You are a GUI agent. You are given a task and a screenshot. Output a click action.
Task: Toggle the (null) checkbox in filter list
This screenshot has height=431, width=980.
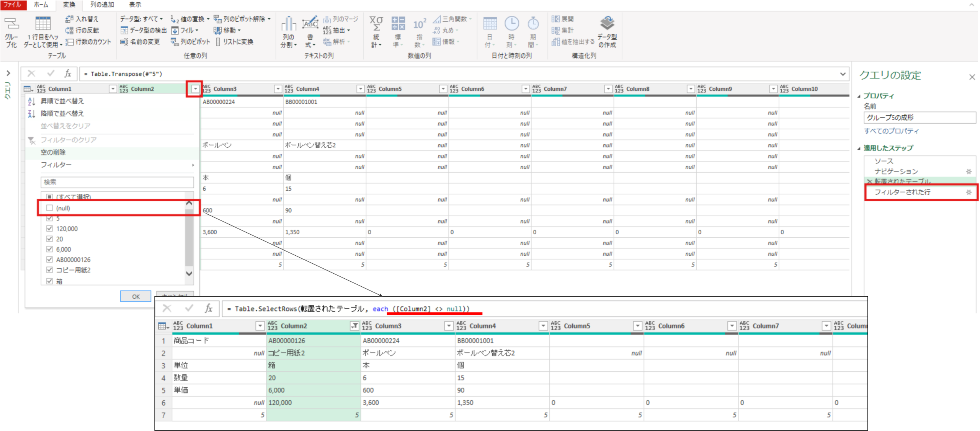pos(49,208)
